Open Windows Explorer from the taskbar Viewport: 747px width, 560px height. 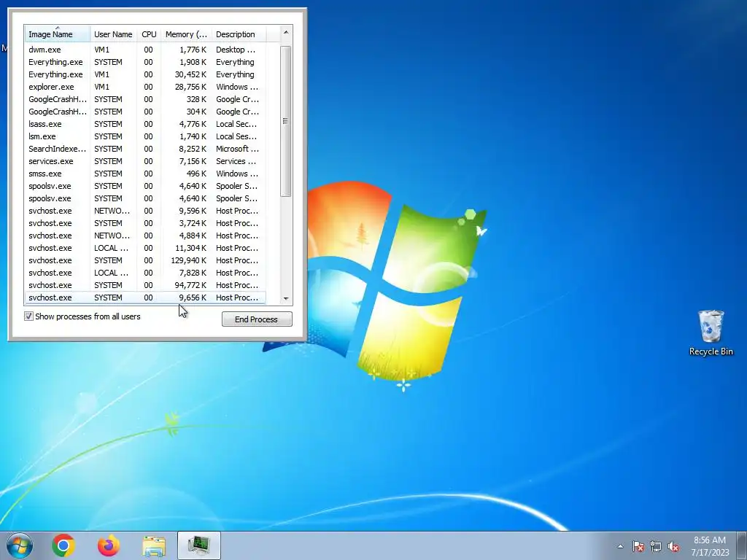[154, 545]
